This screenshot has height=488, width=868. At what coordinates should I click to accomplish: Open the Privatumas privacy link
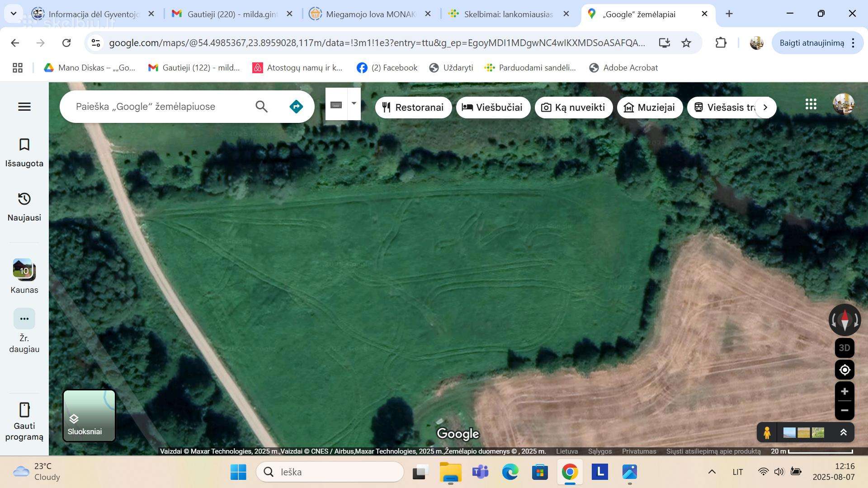[x=639, y=451]
